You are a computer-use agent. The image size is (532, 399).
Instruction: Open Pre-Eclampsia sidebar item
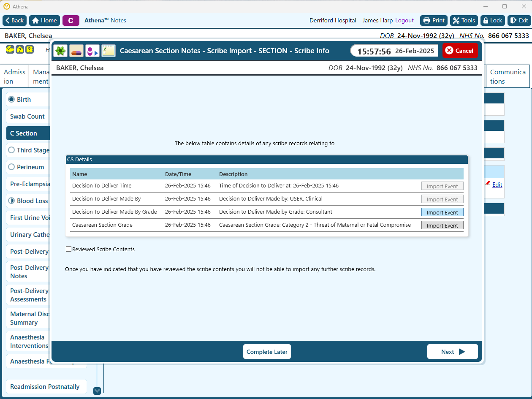(28, 184)
